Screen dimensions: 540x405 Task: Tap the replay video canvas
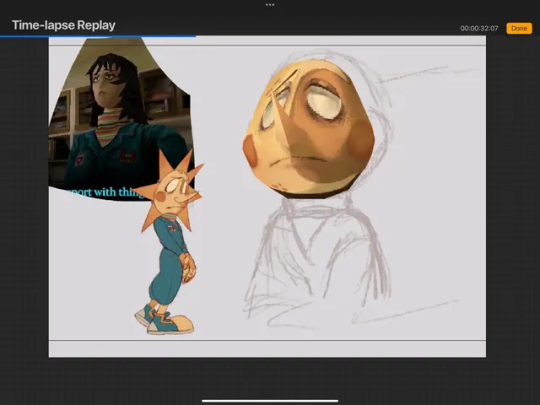click(267, 197)
